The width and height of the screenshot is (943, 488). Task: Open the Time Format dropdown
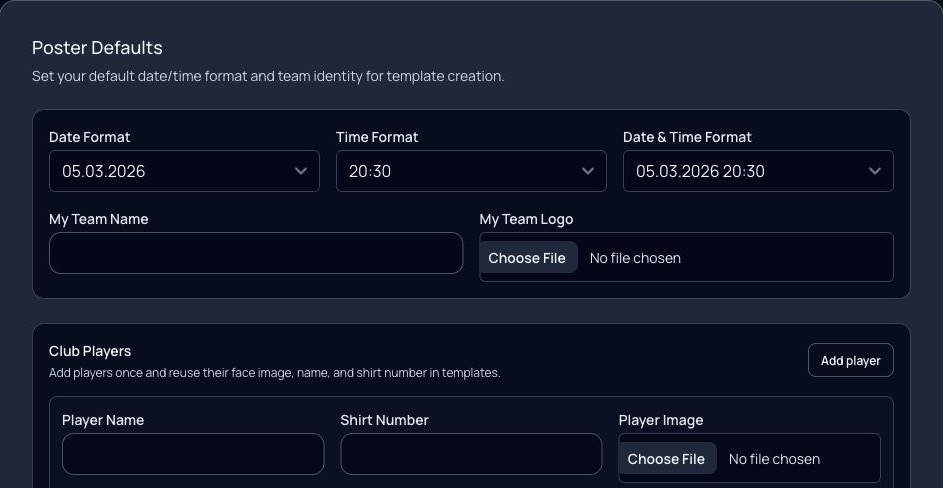click(x=471, y=171)
